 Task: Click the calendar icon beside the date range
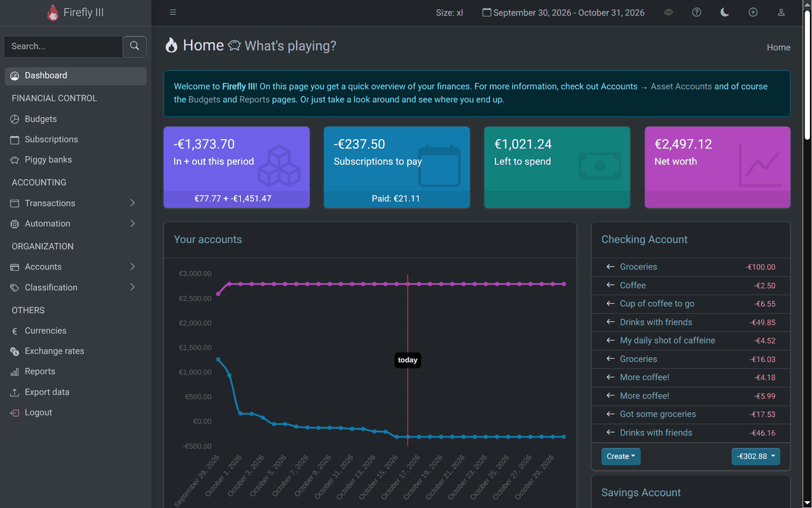click(487, 12)
